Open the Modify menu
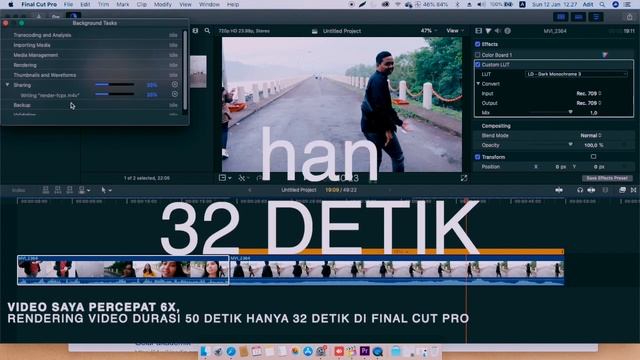 (162, 4)
